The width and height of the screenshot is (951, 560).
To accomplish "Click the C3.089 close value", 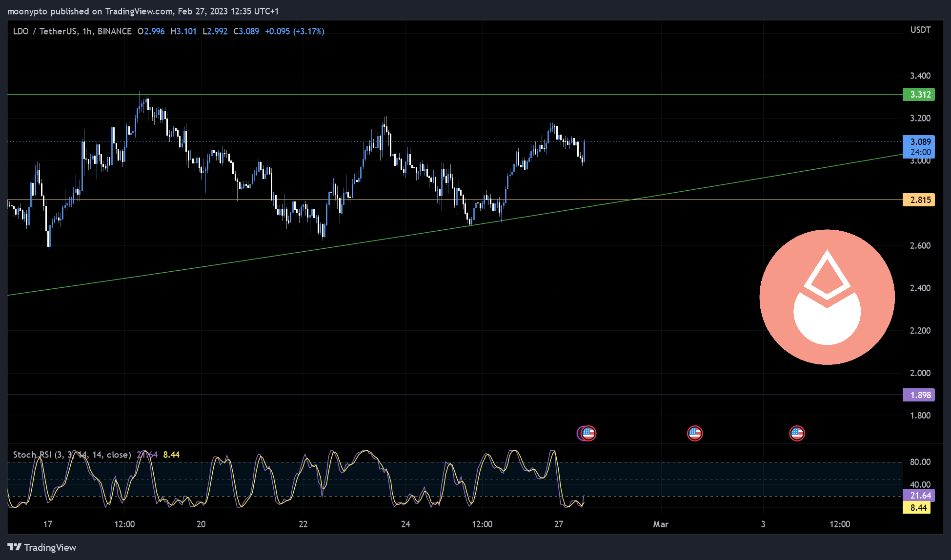I will [x=246, y=31].
